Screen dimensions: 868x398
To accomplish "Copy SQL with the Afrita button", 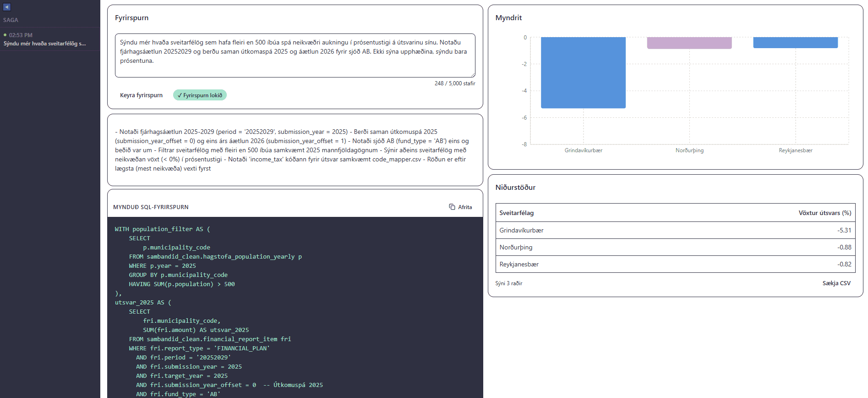I will [461, 207].
